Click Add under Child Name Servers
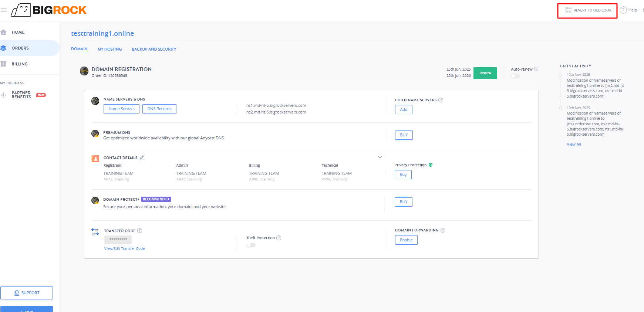Viewport: 644px width, 312px height. click(404, 109)
